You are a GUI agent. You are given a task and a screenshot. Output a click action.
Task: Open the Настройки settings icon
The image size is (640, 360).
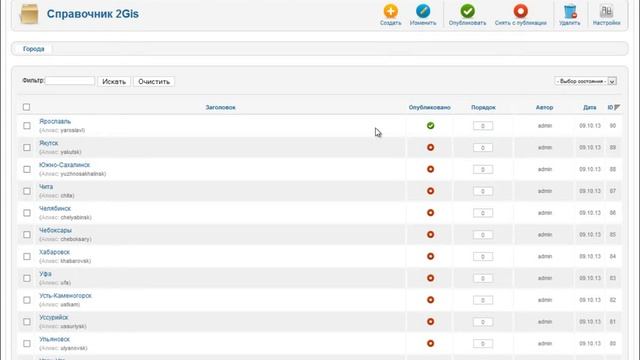pos(606,11)
